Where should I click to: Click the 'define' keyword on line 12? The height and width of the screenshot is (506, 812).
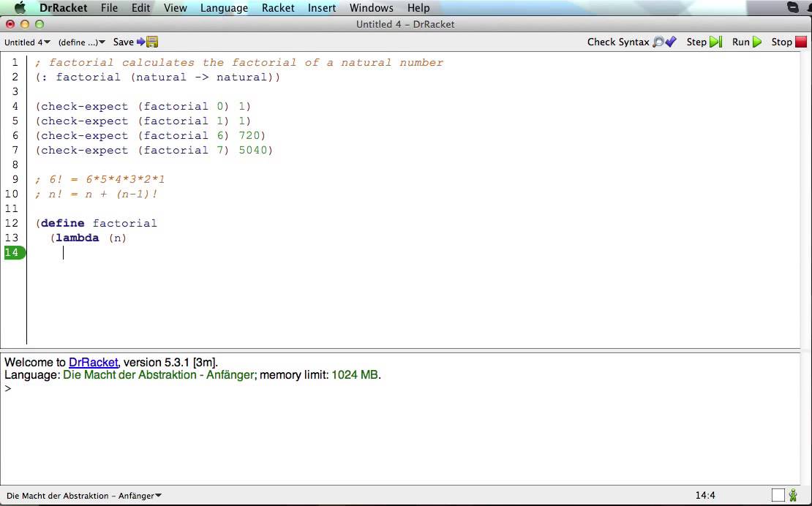(x=63, y=223)
